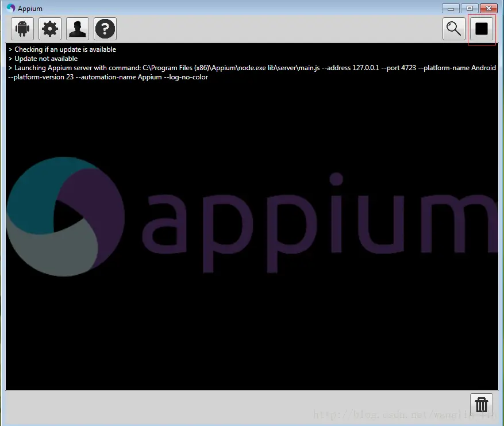The height and width of the screenshot is (426, 504).
Task: Close the Appium window
Action: (x=488, y=9)
